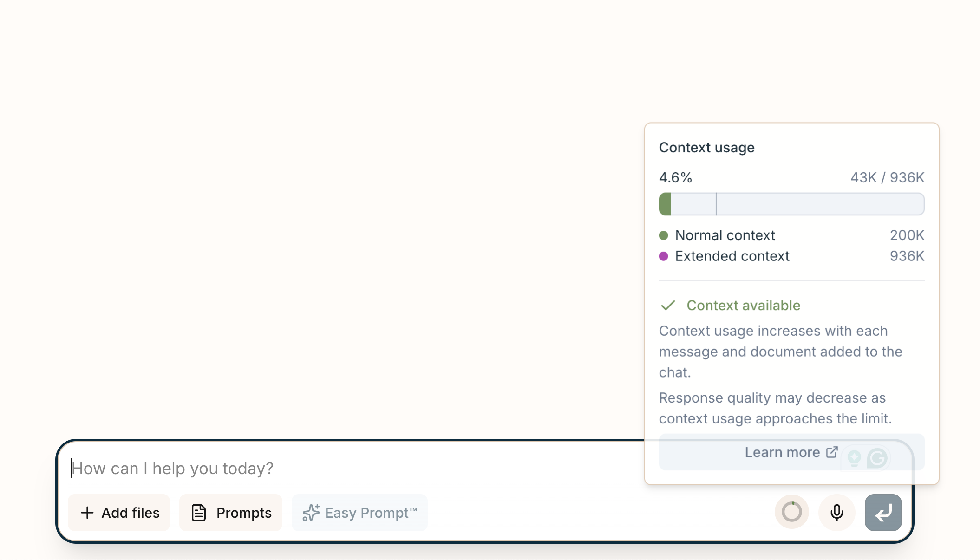Click the Grammarly G icon
Viewport: 980px width, 560px height.
(x=877, y=458)
